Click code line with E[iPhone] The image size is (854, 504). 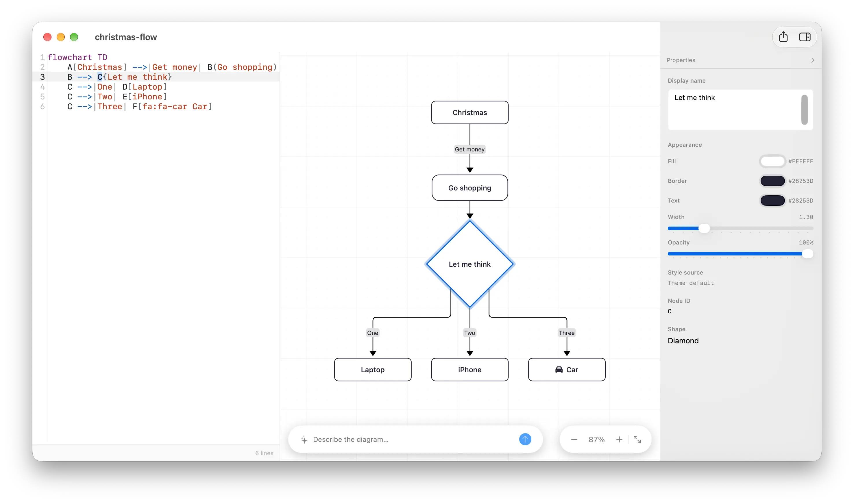(117, 97)
